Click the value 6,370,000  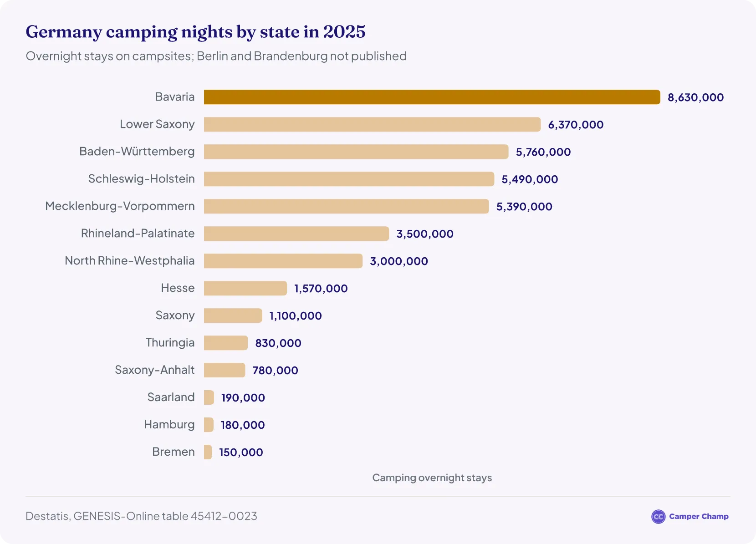pos(576,125)
